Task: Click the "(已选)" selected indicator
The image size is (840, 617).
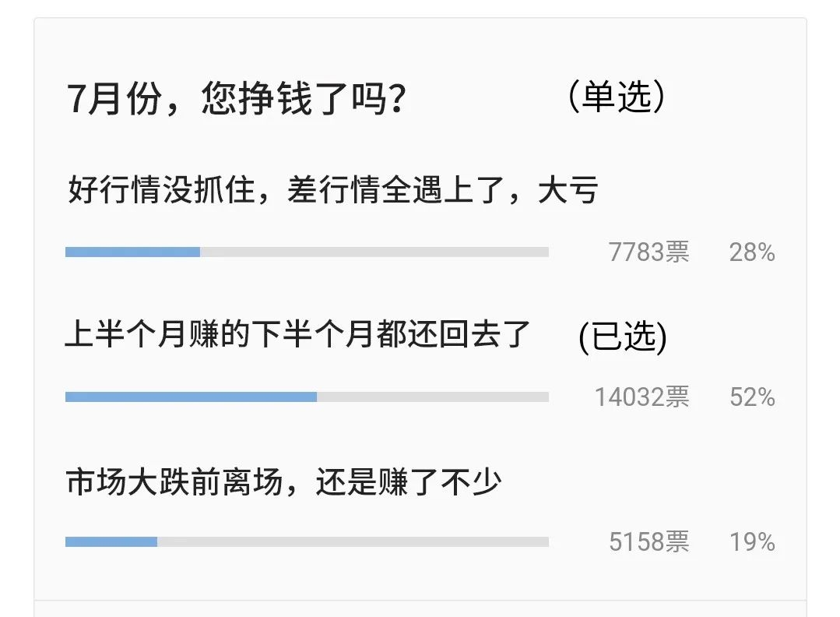Action: (x=623, y=337)
